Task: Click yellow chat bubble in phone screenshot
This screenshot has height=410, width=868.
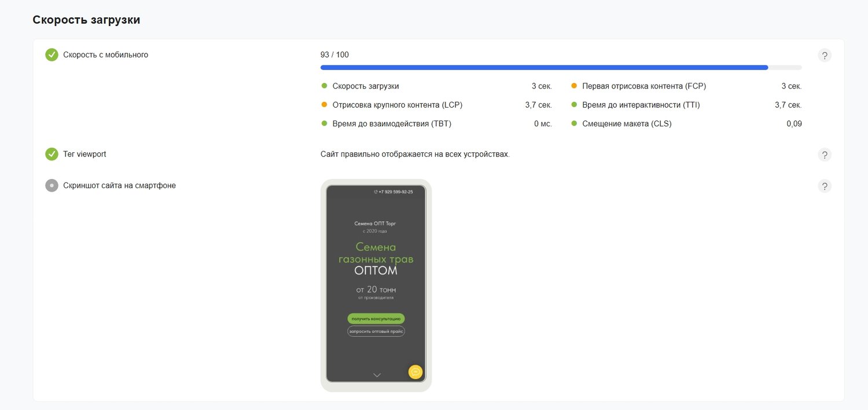Action: coord(415,372)
